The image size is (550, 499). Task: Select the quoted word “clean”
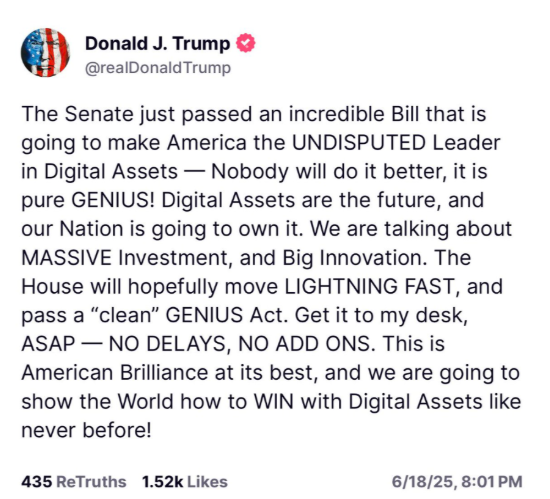tap(126, 315)
